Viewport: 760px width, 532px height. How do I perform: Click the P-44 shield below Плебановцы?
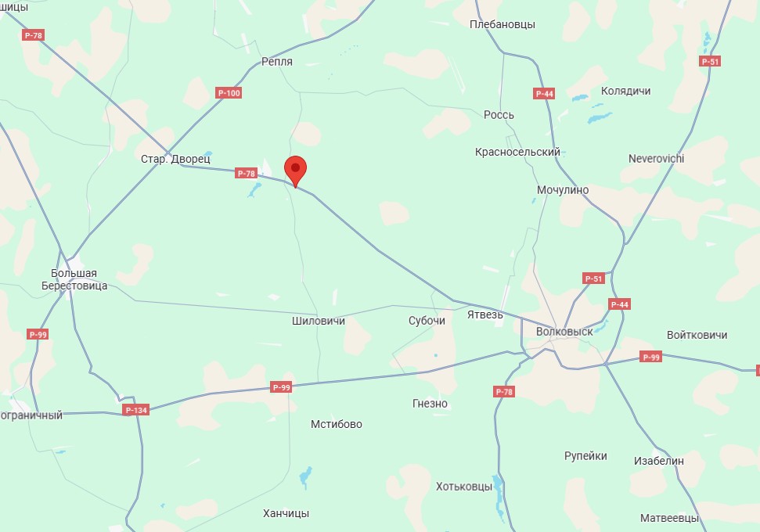click(x=544, y=94)
